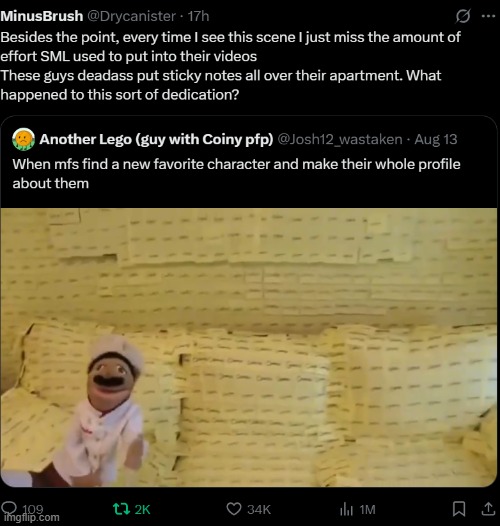Screen dimensions: 500x526
Task: Open the reply comment icon
Action: [9, 507]
